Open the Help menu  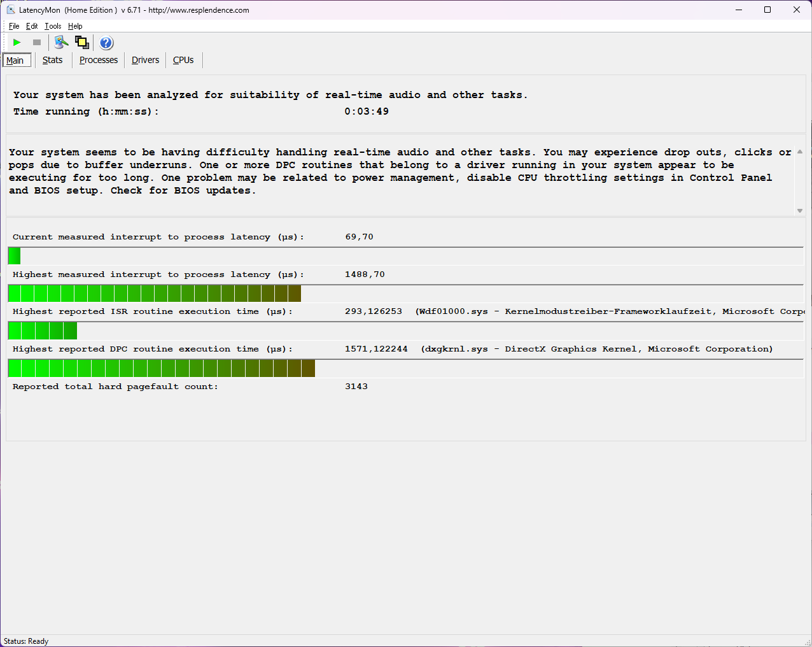coord(75,26)
